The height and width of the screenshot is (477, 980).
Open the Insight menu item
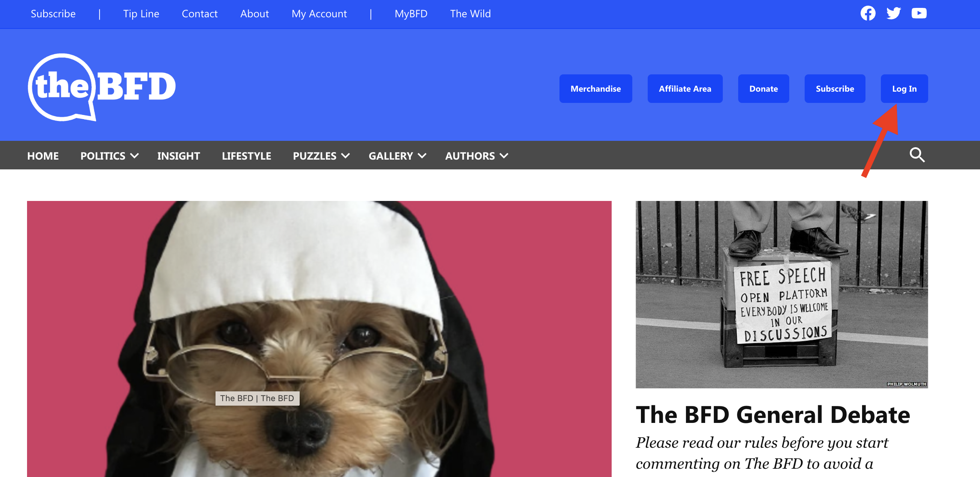(178, 156)
